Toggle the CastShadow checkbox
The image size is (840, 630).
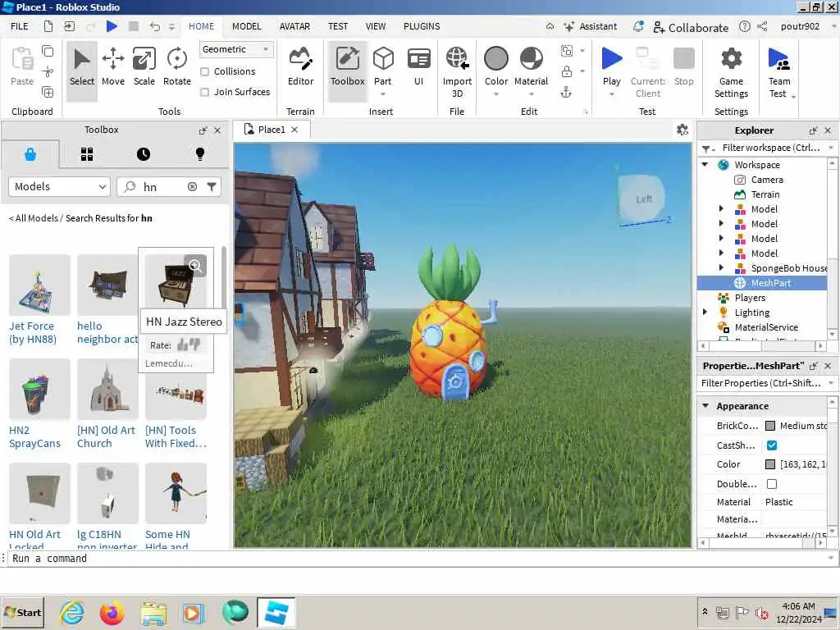click(771, 445)
